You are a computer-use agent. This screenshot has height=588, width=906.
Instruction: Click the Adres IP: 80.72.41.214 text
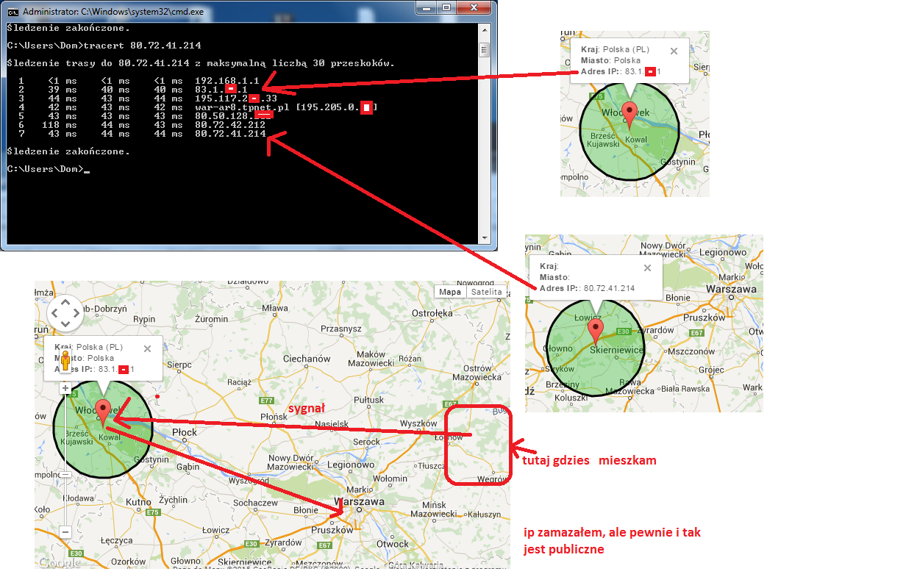tap(587, 289)
